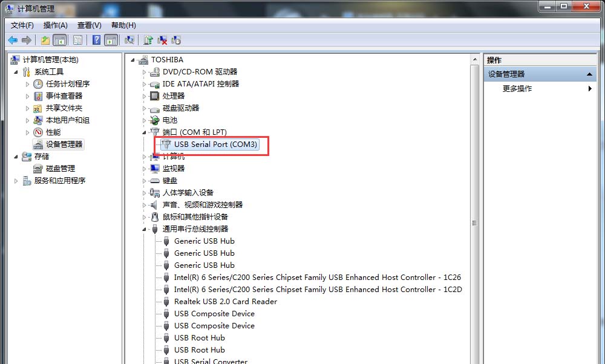Collapse the 端口 (COM 和 LPT) node
605x364 pixels.
145,132
